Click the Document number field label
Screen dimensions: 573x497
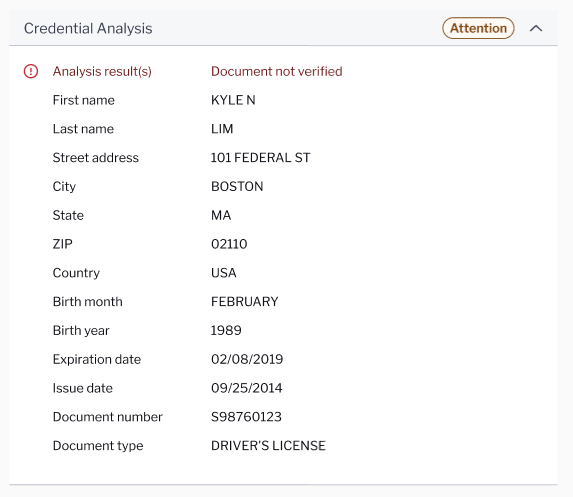(x=107, y=417)
